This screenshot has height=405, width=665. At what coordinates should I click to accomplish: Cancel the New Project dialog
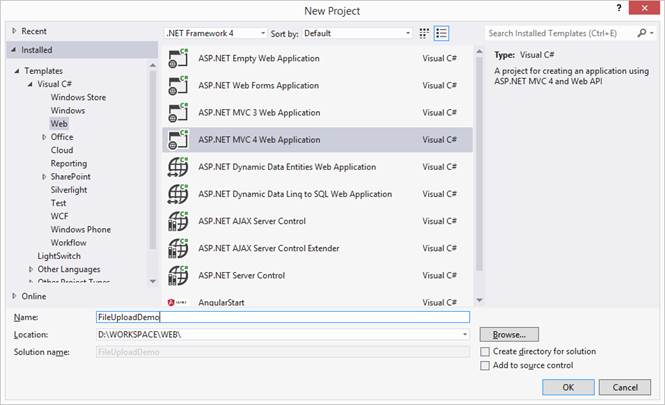624,387
